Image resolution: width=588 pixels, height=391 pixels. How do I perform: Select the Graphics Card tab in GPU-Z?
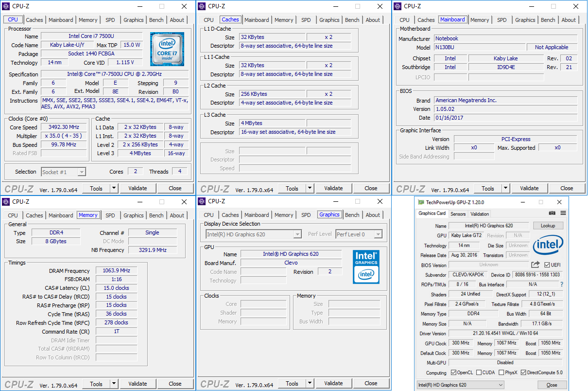(x=432, y=213)
